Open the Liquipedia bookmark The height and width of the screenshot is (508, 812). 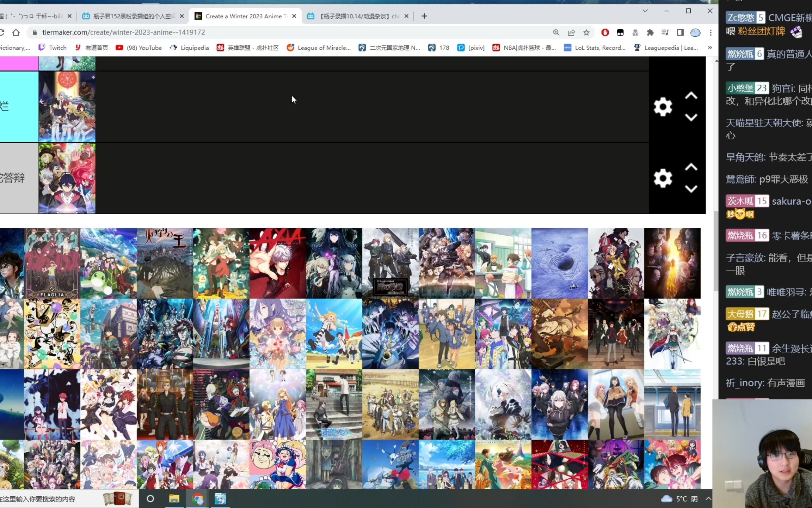pos(189,48)
